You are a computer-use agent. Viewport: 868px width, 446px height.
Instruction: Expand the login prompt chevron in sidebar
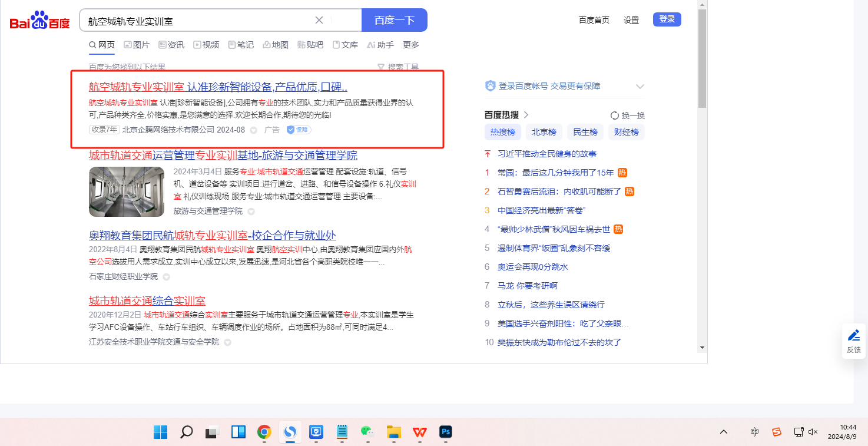pos(640,87)
